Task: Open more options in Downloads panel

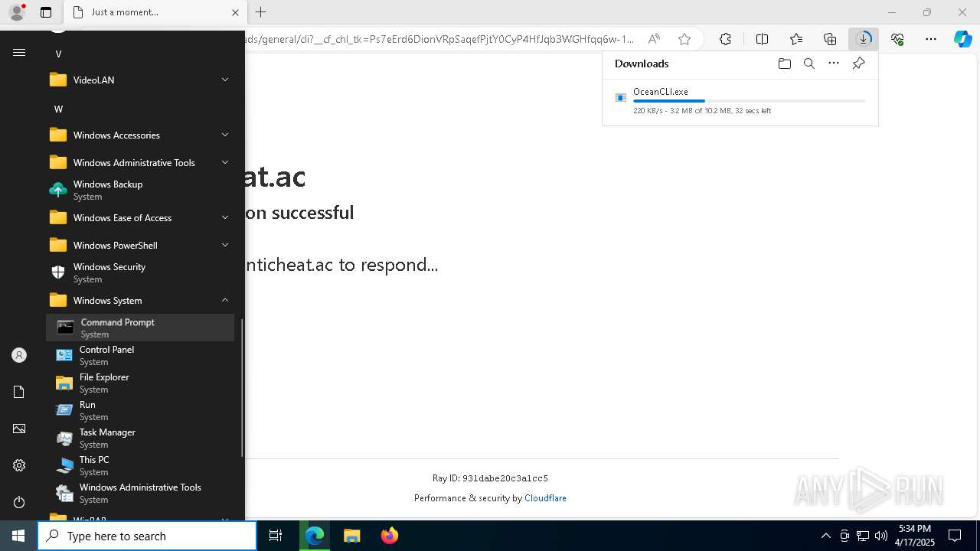Action: click(834, 64)
